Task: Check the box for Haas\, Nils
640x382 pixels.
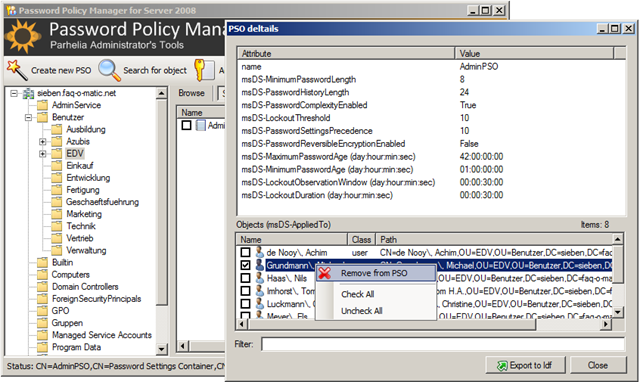Action: [x=245, y=278]
